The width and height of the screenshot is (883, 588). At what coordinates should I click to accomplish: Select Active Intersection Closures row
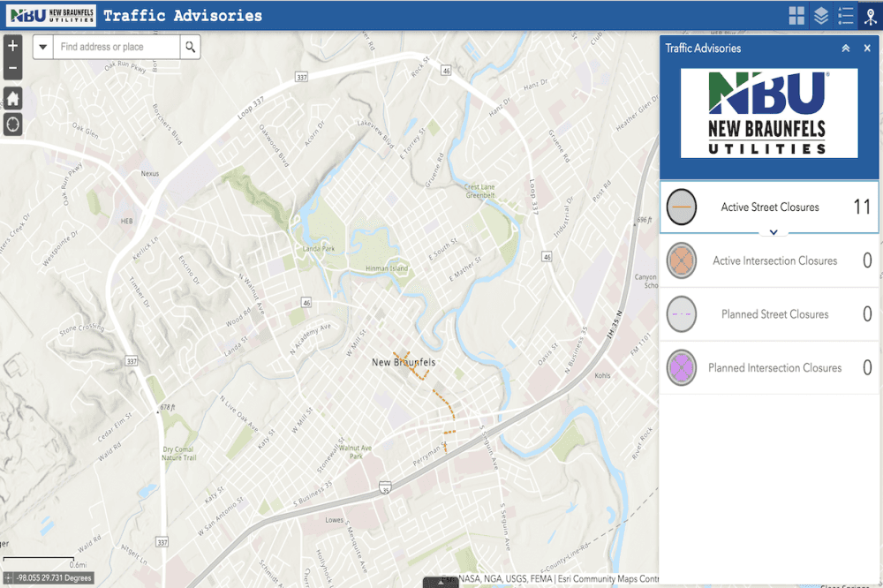[x=769, y=260]
